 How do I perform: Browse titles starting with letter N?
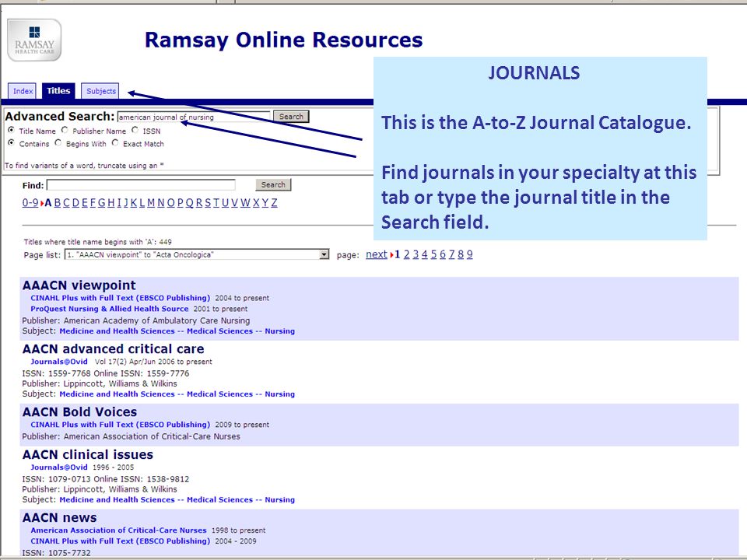click(x=161, y=203)
